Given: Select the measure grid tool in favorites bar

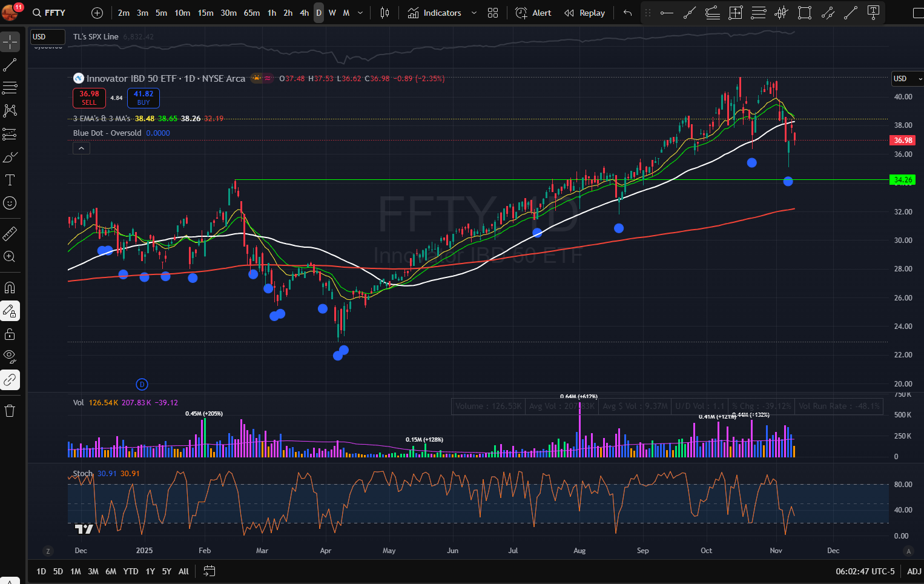Looking at the screenshot, I should click(x=736, y=13).
